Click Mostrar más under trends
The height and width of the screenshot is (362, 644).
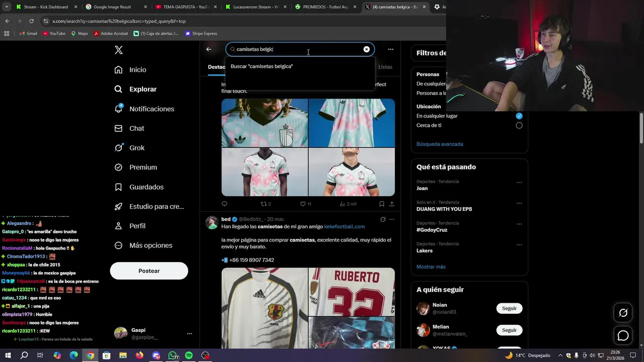point(431,267)
